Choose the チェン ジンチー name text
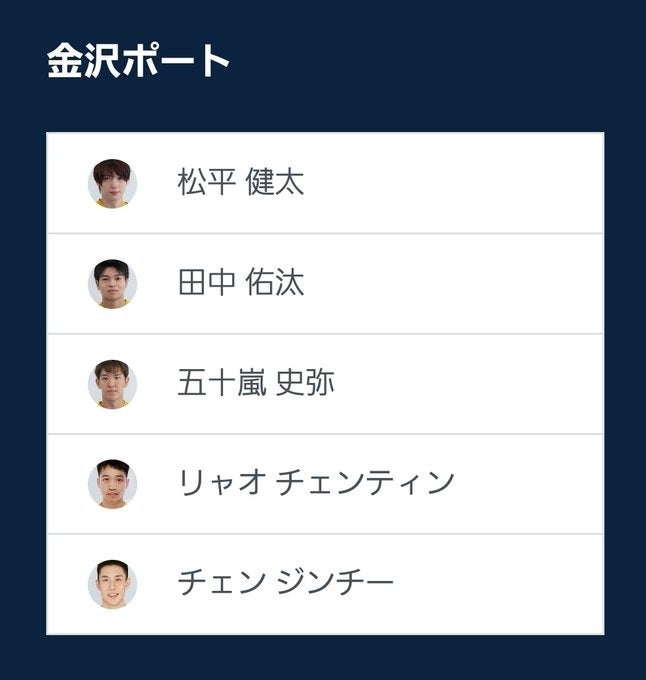The width and height of the screenshot is (646, 680). click(286, 584)
